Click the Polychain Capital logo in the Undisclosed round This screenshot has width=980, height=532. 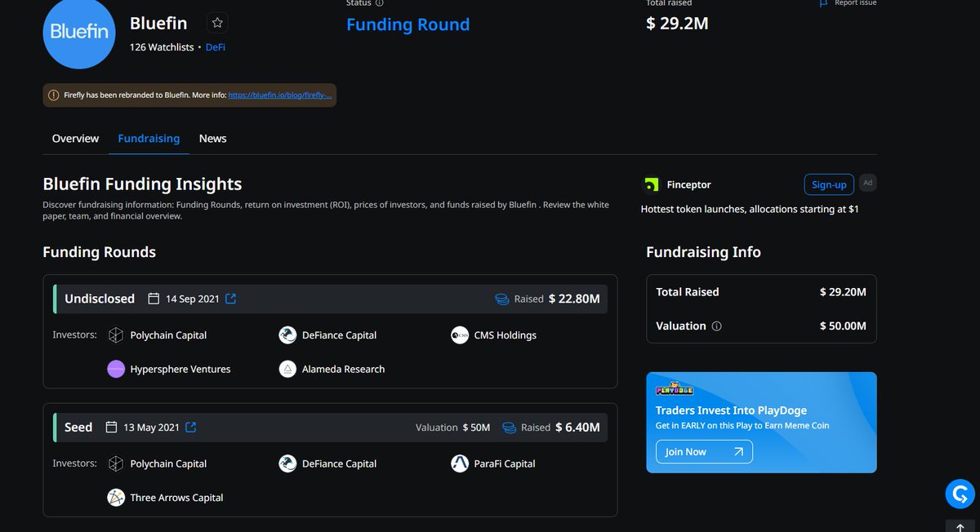coord(116,335)
